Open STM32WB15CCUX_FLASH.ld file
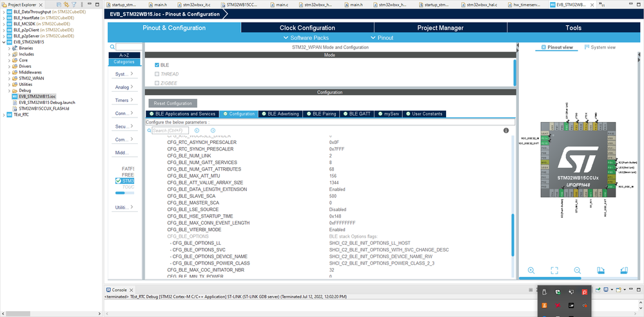This screenshot has width=644, height=317. tap(41, 108)
